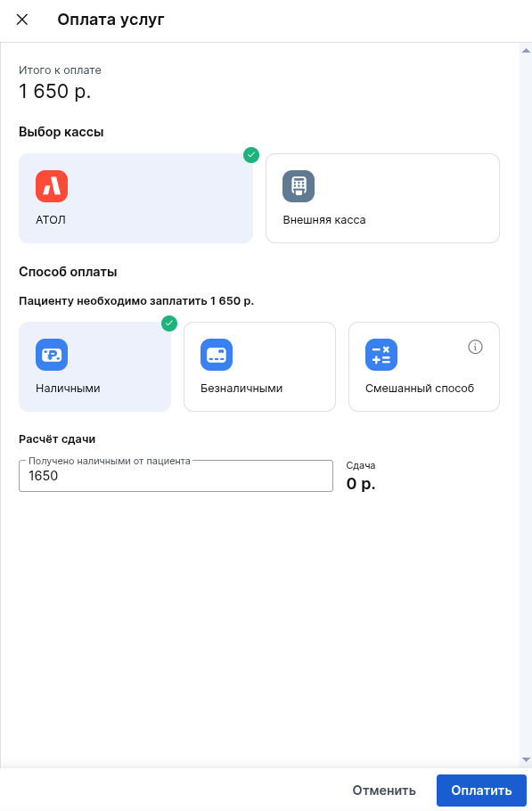This screenshot has height=811, width=532.
Task: Select Смешанный способ payment method
Action: point(424,366)
